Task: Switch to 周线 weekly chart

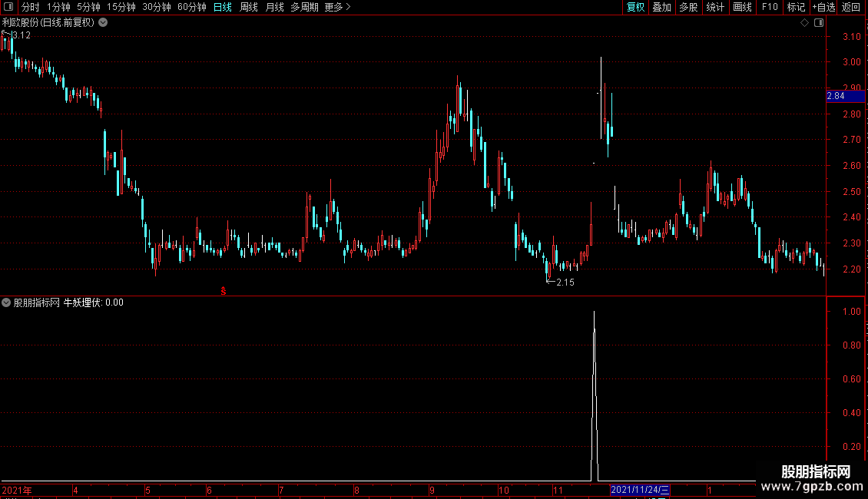Action: (249, 7)
